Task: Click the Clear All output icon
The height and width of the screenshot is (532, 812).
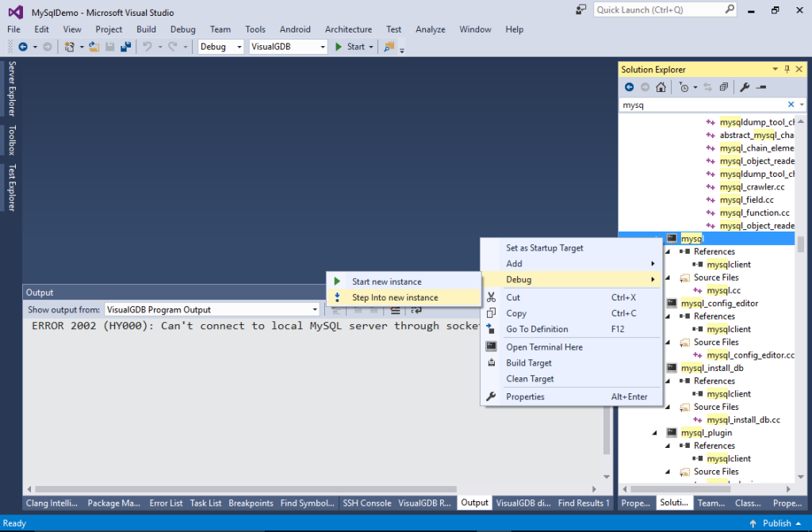Action: pos(395,310)
